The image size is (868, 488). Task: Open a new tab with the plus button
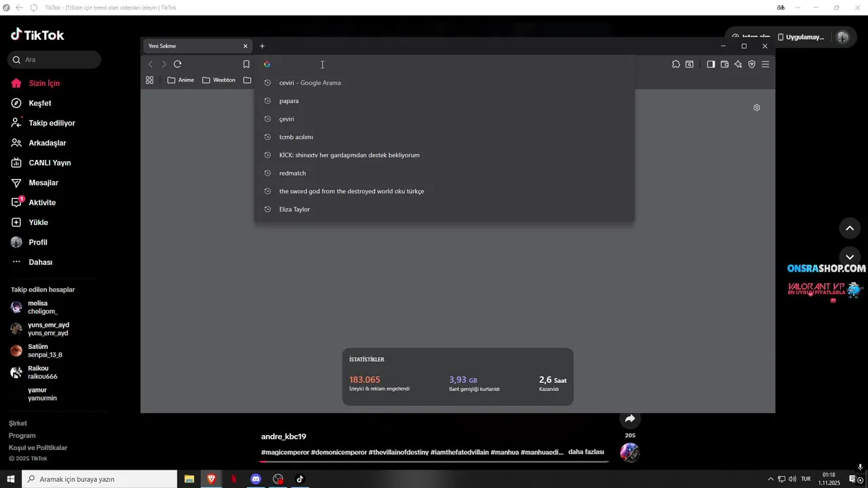pos(262,46)
